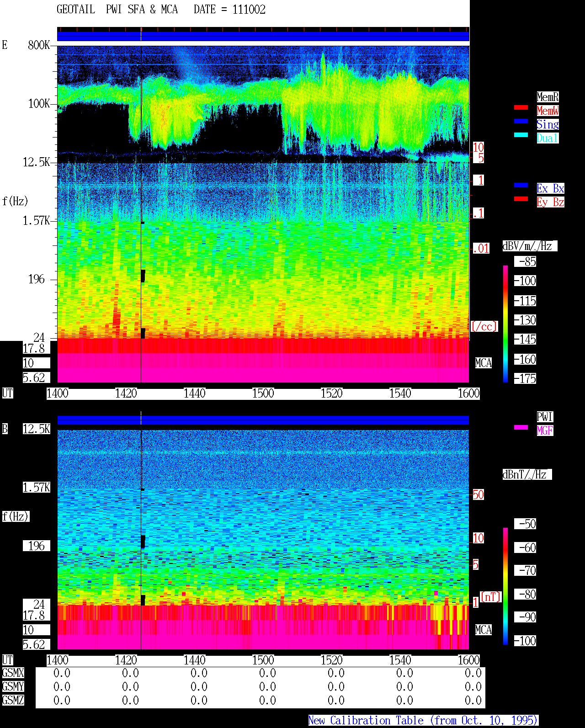Click the 12.5K label on the E panel
The image size is (585, 728).
point(37,162)
